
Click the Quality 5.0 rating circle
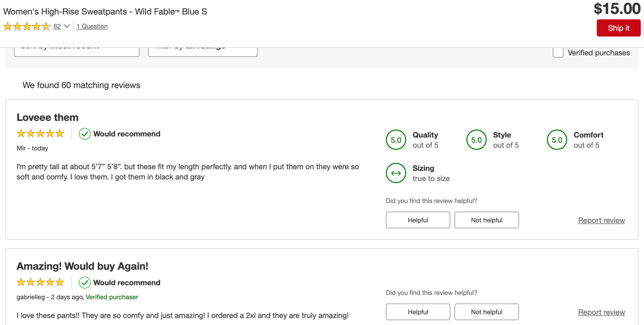coord(396,140)
